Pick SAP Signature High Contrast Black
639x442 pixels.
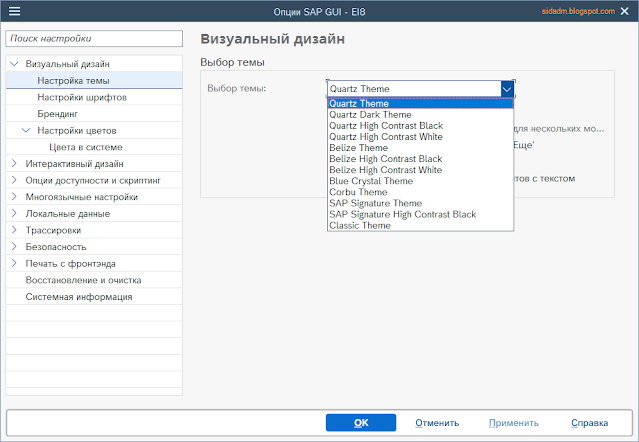[x=420, y=214]
